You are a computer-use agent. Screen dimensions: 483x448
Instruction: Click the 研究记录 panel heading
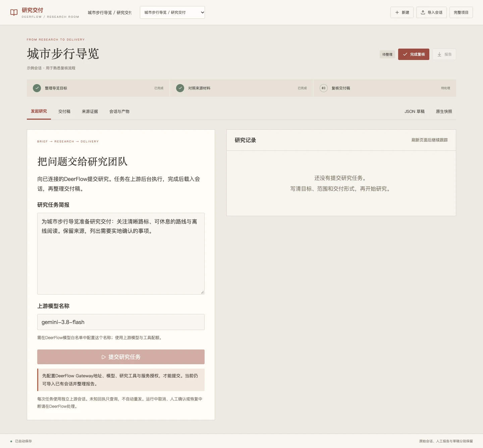(x=245, y=140)
